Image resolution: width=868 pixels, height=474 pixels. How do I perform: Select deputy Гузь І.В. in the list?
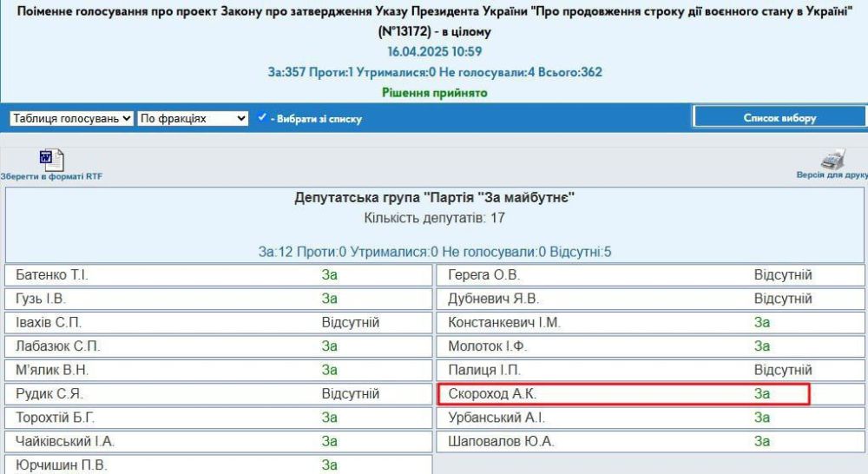click(41, 299)
